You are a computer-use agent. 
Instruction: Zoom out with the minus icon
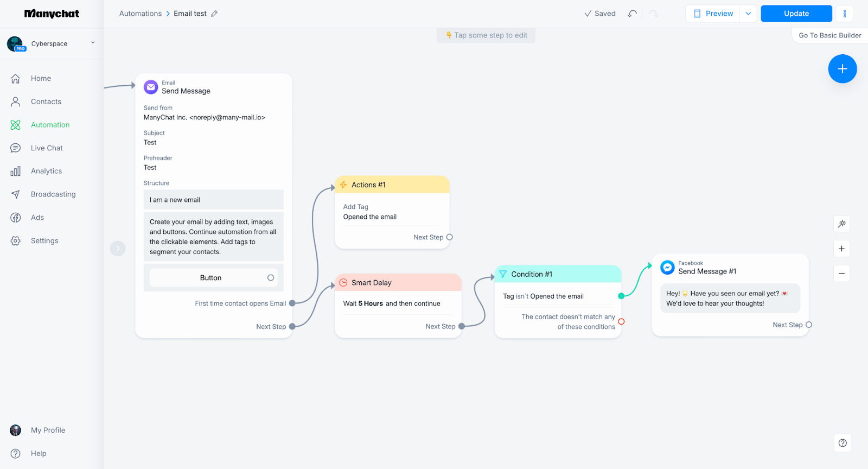pos(841,274)
